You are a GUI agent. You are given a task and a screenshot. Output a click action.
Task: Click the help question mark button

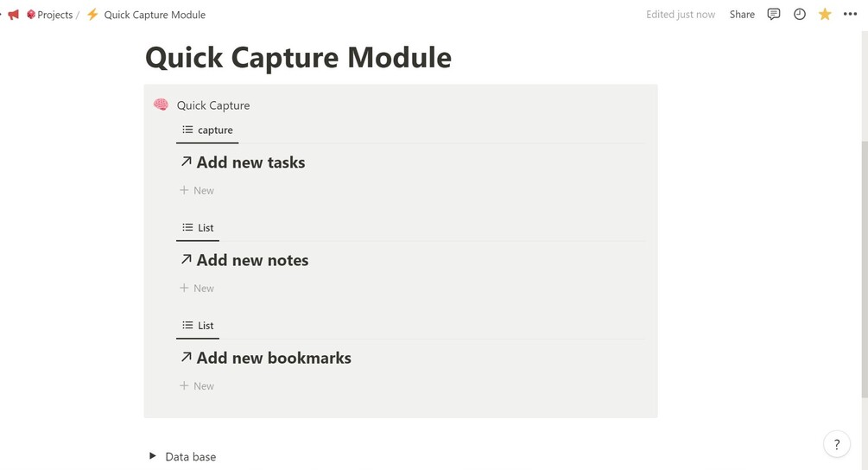(x=836, y=444)
